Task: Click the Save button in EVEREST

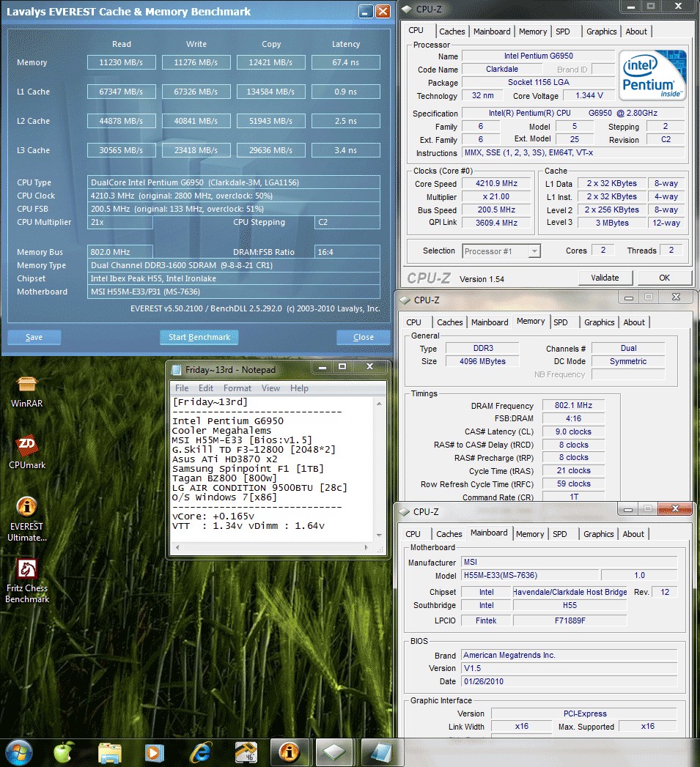Action: tap(34, 337)
